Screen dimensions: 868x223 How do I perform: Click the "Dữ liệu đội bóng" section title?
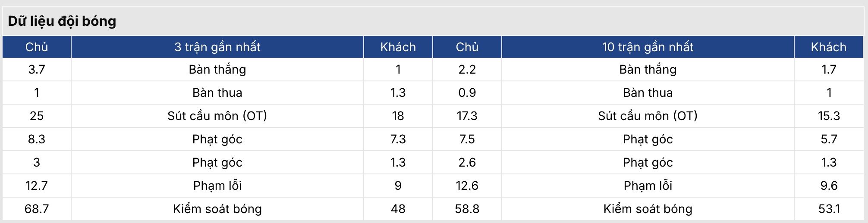[x=62, y=21]
